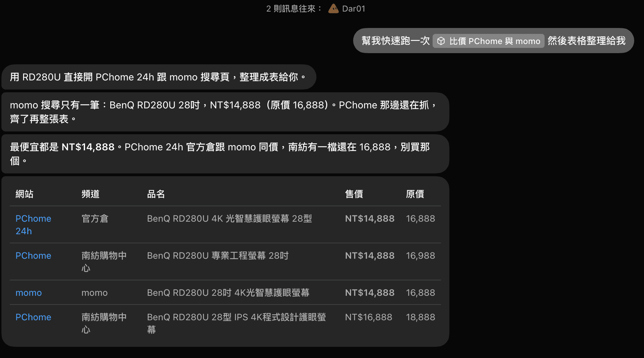
Task: Click the Dar01 name label
Action: pos(353,9)
